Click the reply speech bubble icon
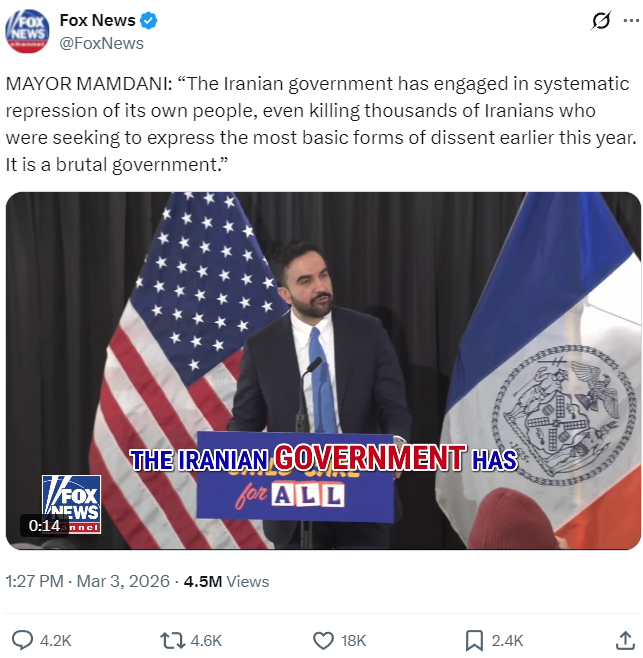The width and height of the screenshot is (643, 658). click(x=22, y=640)
